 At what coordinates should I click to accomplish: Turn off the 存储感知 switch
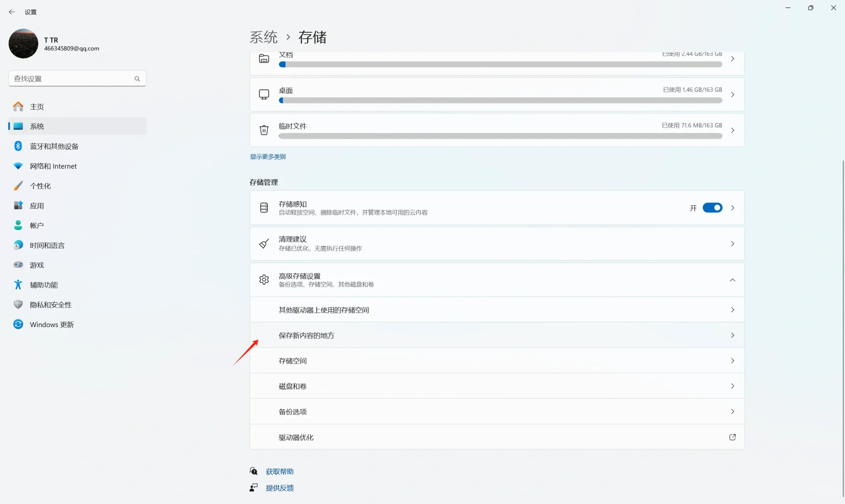712,208
